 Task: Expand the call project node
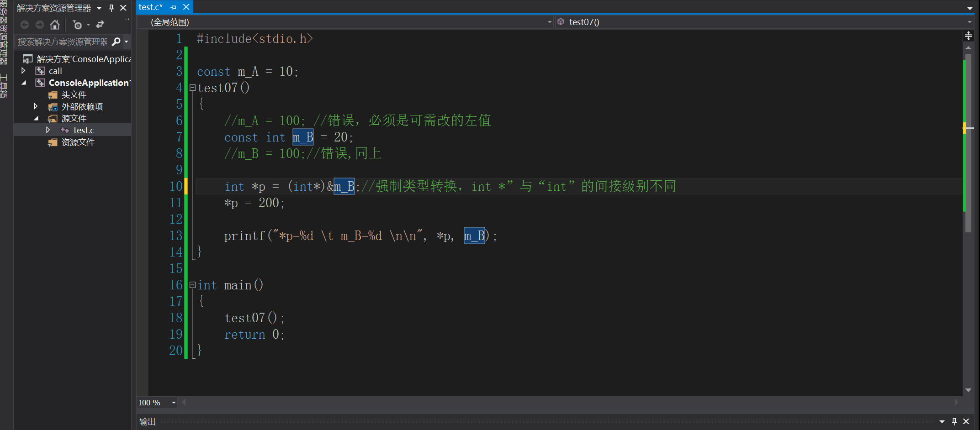[x=23, y=71]
